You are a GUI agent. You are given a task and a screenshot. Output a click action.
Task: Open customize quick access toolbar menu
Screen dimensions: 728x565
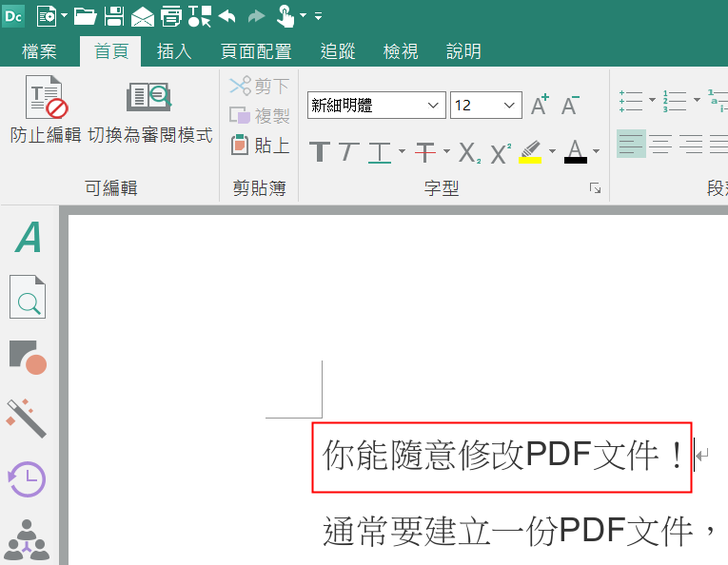318,16
